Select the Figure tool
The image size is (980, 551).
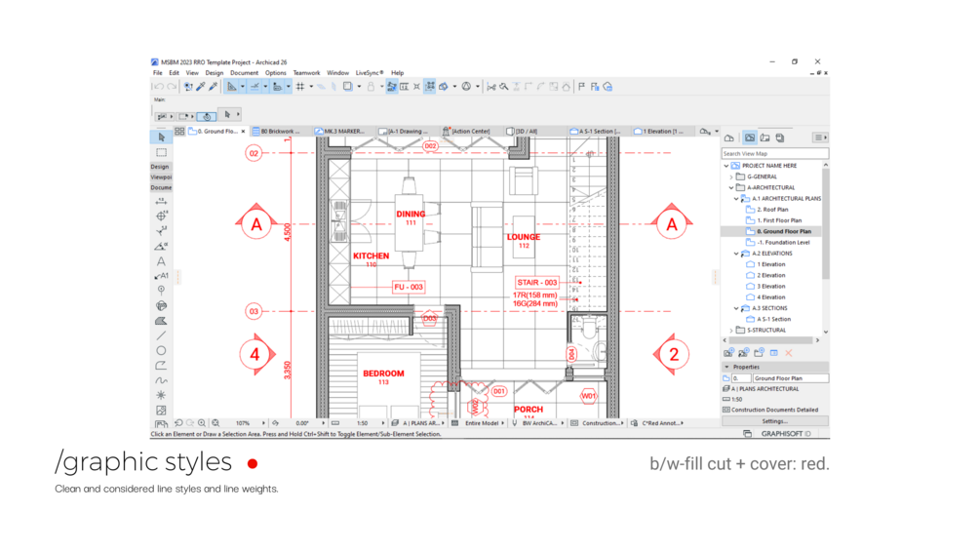[x=161, y=411]
